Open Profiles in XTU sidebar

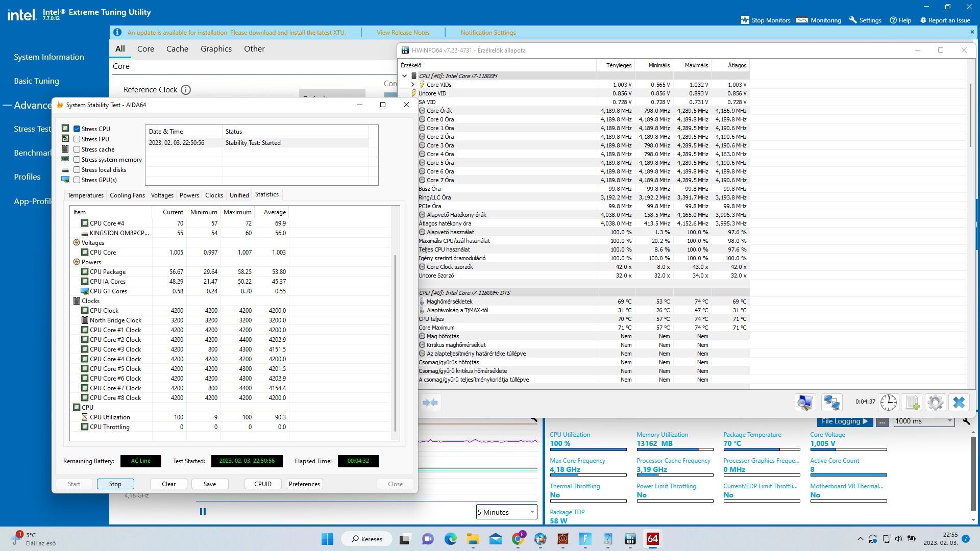point(27,177)
